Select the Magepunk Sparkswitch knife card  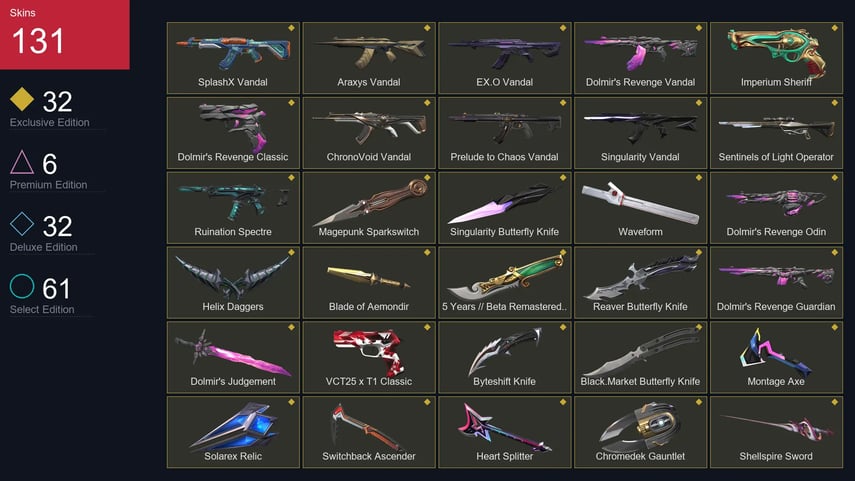369,208
